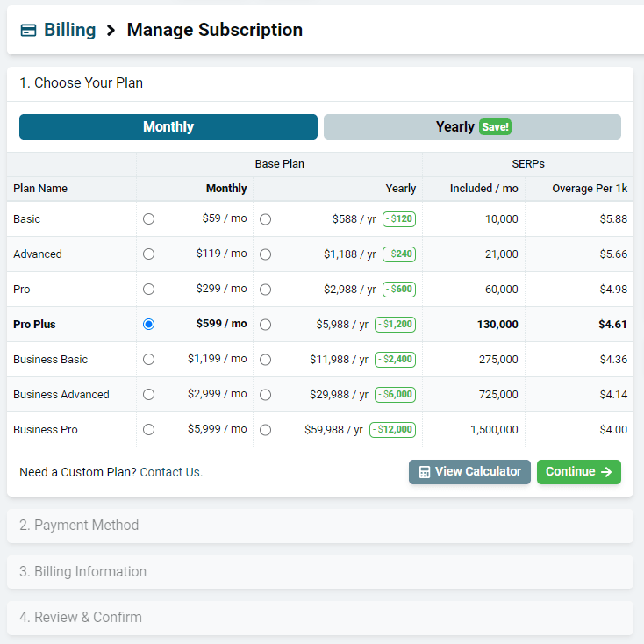Image resolution: width=644 pixels, height=644 pixels.
Task: Click the calculator icon on View Calculator
Action: (x=425, y=472)
